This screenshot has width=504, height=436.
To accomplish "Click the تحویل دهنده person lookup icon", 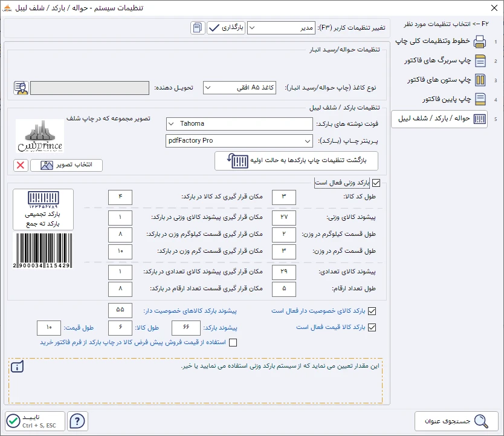I will point(21,88).
